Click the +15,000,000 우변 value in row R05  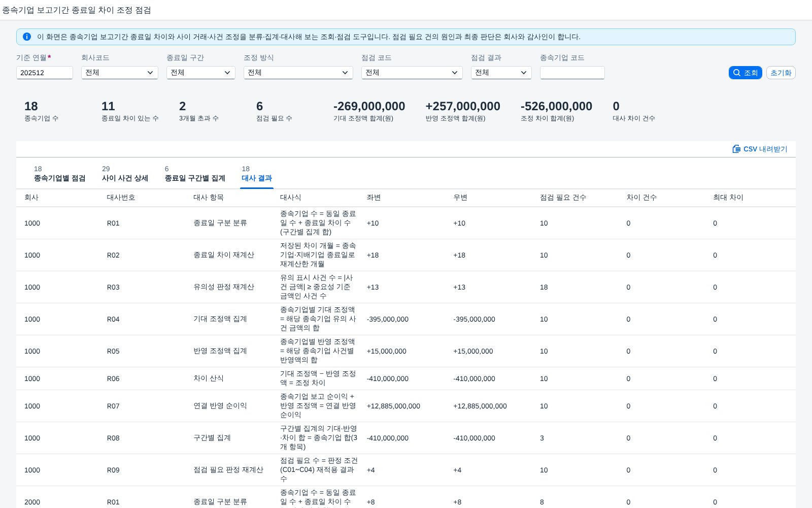pyautogui.click(x=473, y=351)
